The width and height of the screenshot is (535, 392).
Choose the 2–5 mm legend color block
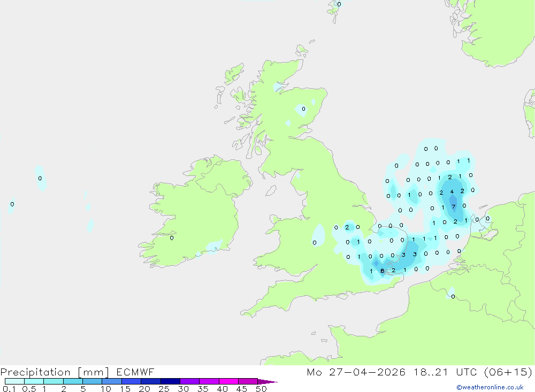tap(73, 381)
